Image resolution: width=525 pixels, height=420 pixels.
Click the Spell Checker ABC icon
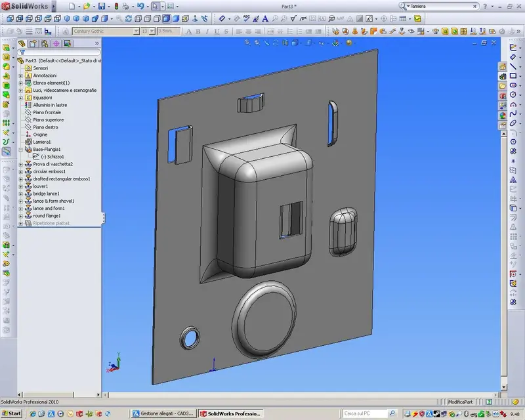pos(247,19)
